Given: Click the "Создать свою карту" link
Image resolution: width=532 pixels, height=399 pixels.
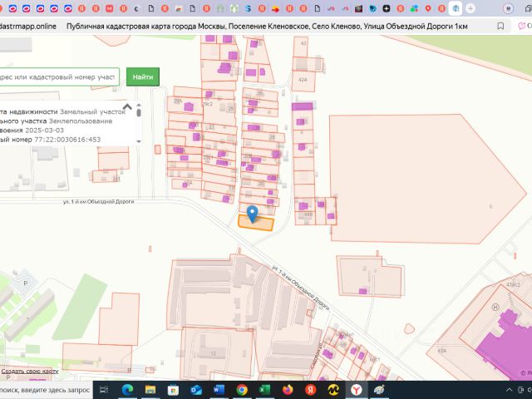Looking at the screenshot, I should point(30,371).
